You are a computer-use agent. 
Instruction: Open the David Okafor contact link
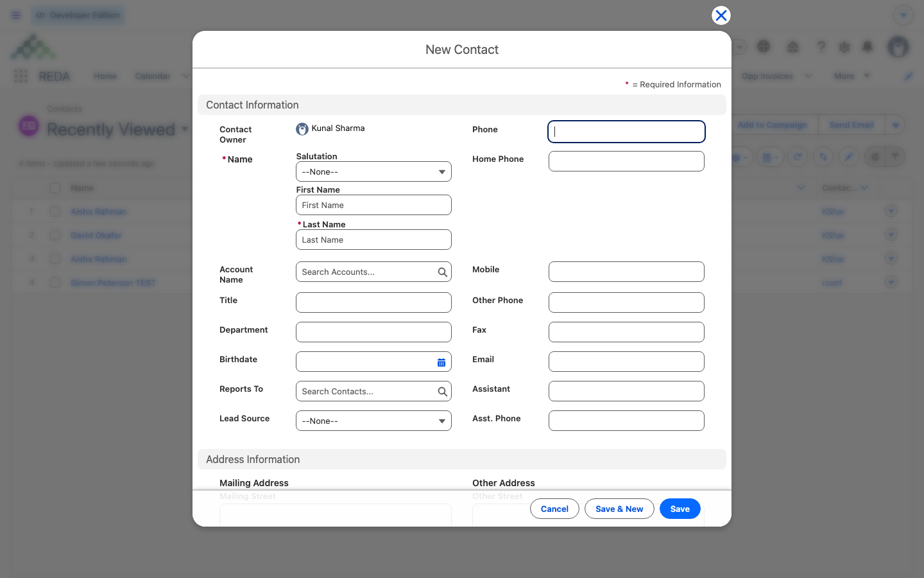(x=96, y=236)
